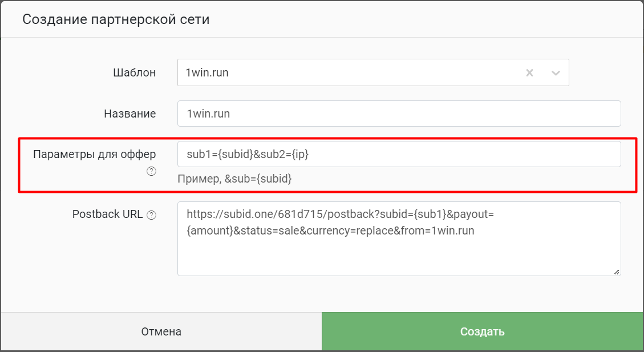644x352 pixels.
Task: Show help for Параметры для оффер
Action: [x=152, y=171]
